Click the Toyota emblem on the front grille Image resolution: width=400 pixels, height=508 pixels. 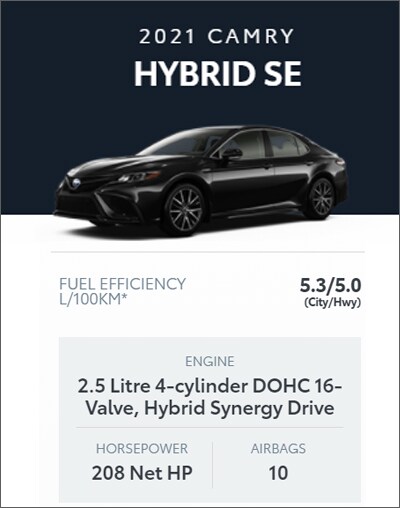tap(76, 183)
